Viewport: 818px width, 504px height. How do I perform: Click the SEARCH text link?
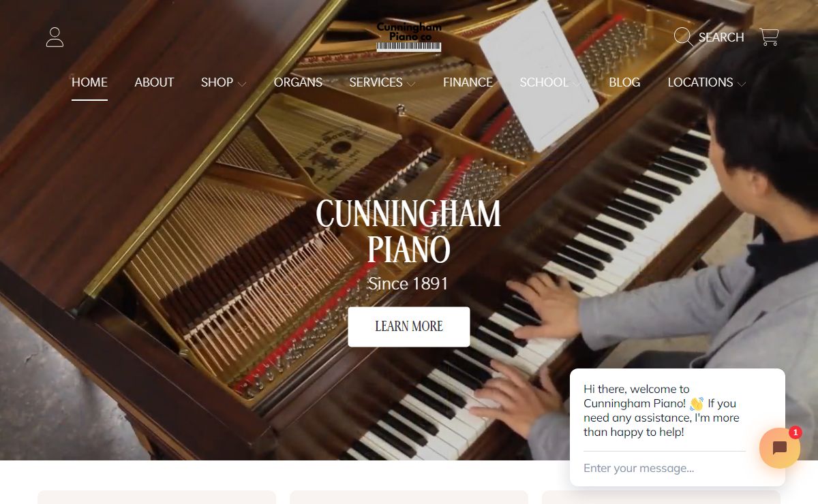(721, 37)
